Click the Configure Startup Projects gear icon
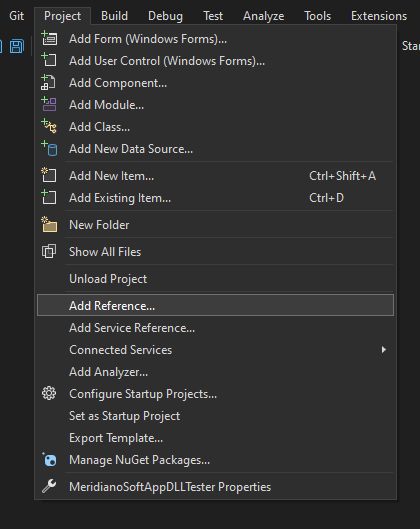This screenshot has width=420, height=529. [x=49, y=393]
